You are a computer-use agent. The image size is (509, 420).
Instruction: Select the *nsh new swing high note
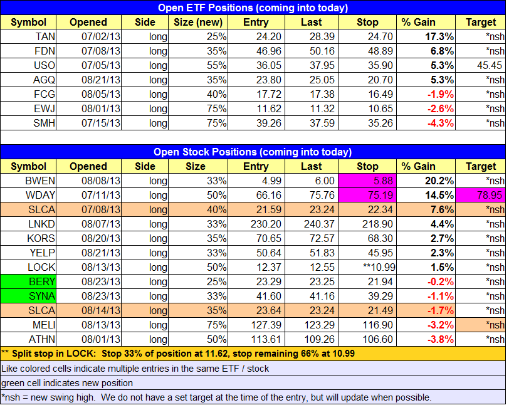(253, 397)
